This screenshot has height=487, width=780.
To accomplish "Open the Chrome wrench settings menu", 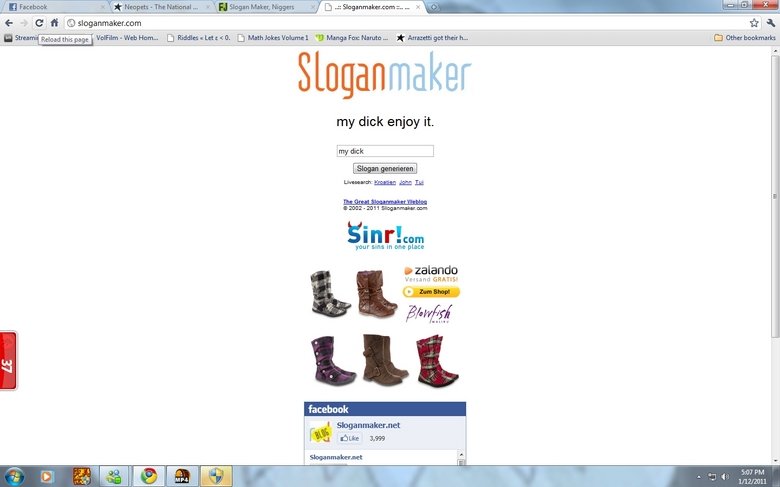I will (x=771, y=23).
